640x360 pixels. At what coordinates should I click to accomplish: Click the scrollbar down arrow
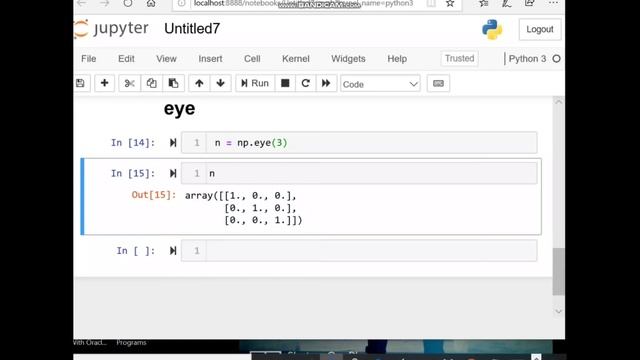click(x=558, y=311)
